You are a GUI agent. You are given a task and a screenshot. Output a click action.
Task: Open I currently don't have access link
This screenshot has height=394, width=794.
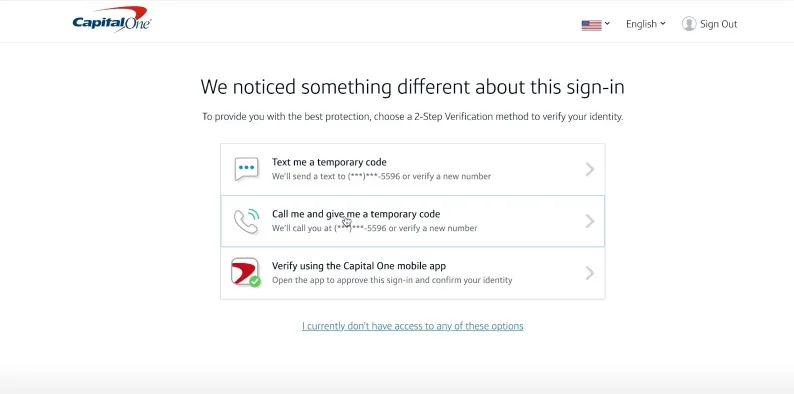(413, 326)
